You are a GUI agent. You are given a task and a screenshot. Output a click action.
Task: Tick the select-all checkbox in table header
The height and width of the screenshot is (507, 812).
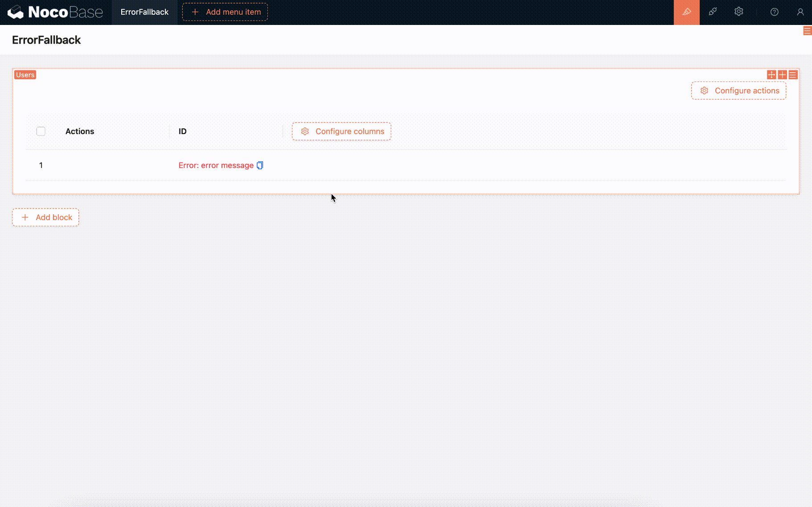tap(41, 131)
